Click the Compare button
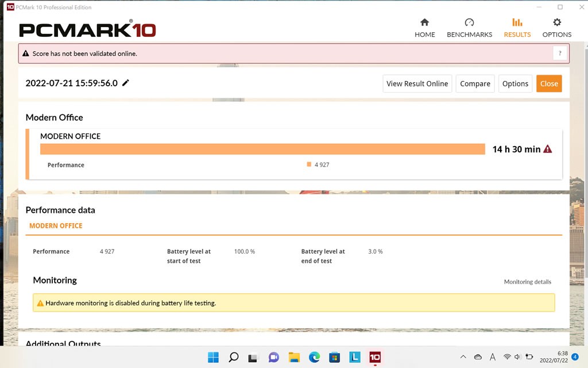This screenshot has height=368, width=588. tap(475, 83)
